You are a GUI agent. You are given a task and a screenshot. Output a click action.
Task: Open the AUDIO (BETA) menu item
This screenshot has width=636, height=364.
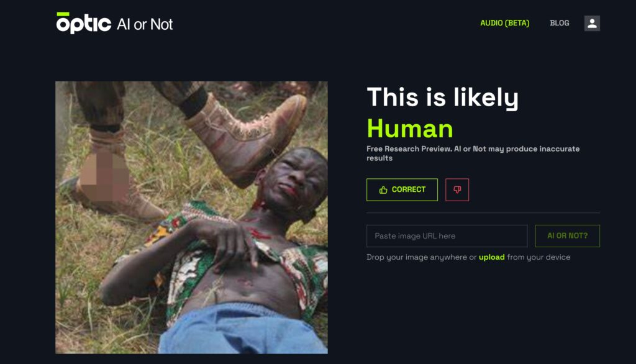pos(504,23)
